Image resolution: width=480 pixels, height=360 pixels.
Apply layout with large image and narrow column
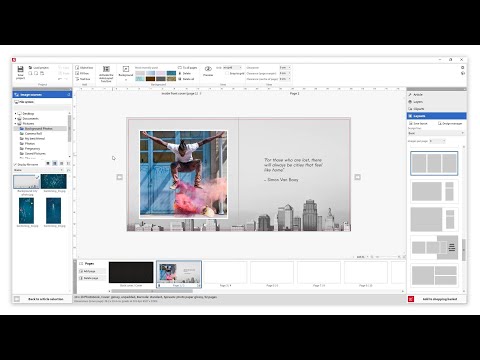pos(434,191)
